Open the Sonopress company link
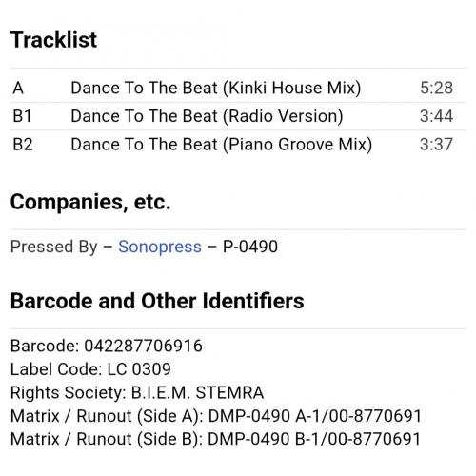Image resolution: width=476 pixels, height=476 pixels. pos(160,247)
